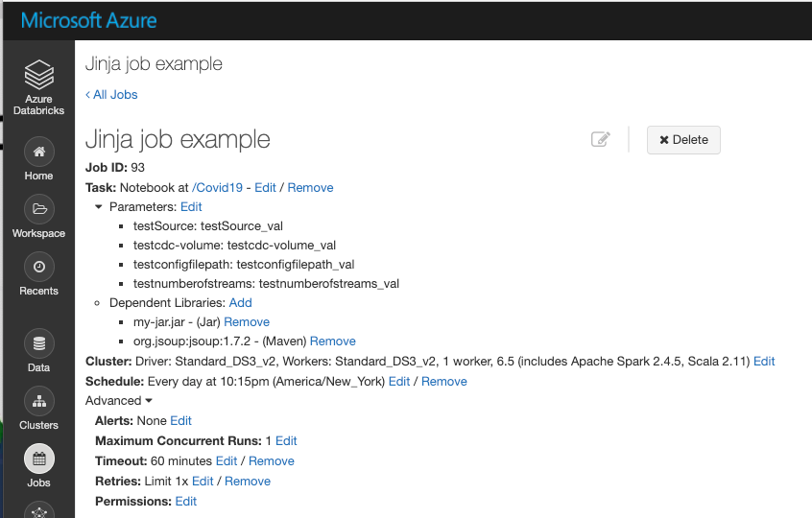Go to Clusters in the sidebar
Viewport: 812px width, 518px height.
coord(38,402)
